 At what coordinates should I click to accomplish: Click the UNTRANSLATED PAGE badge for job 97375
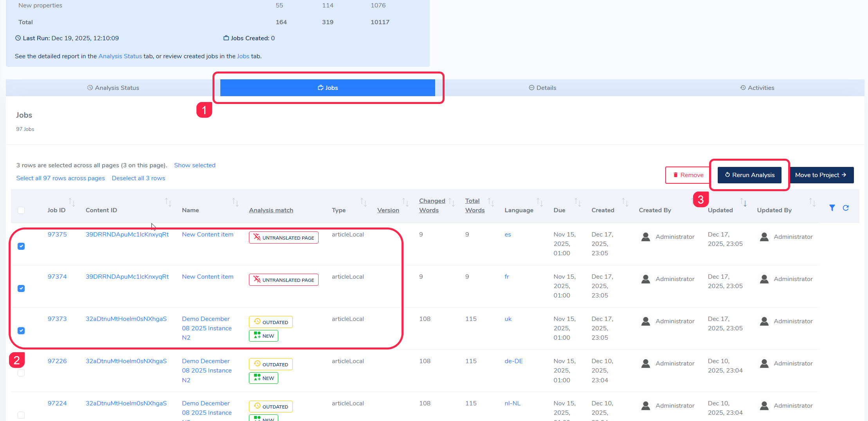[x=284, y=238]
